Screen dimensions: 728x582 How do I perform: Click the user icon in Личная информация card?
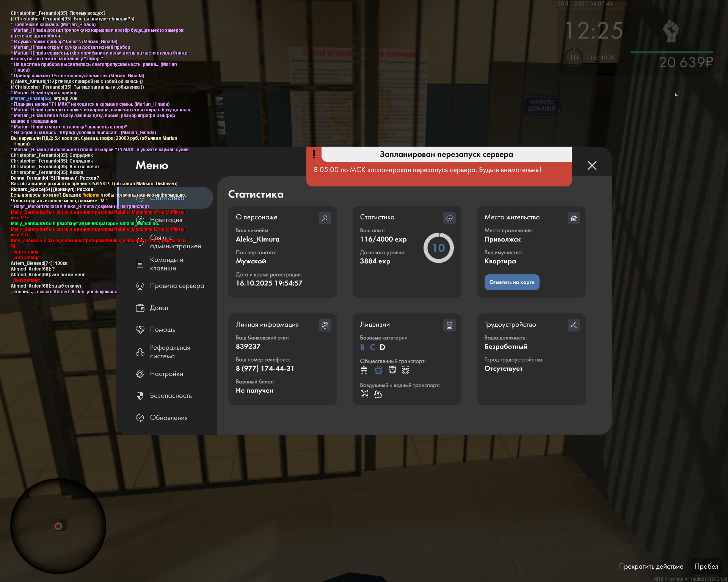pyautogui.click(x=325, y=325)
